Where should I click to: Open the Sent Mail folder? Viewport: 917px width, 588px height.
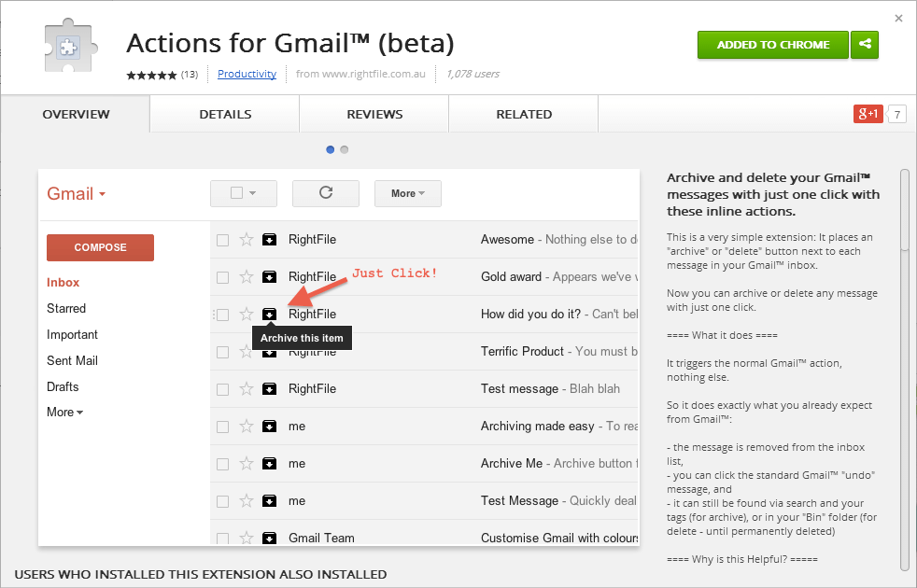click(x=72, y=360)
